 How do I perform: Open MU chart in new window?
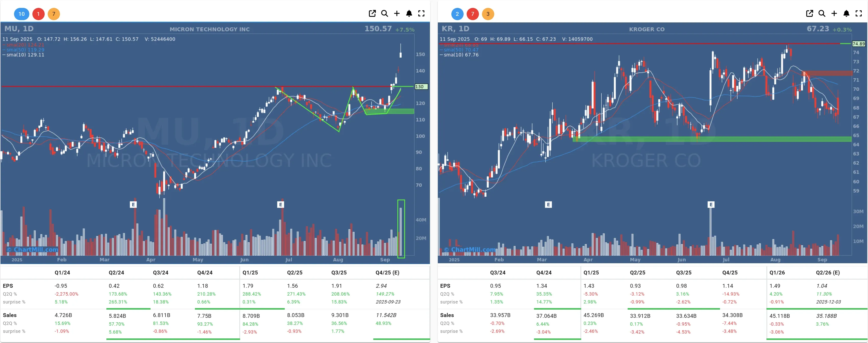[x=372, y=14]
